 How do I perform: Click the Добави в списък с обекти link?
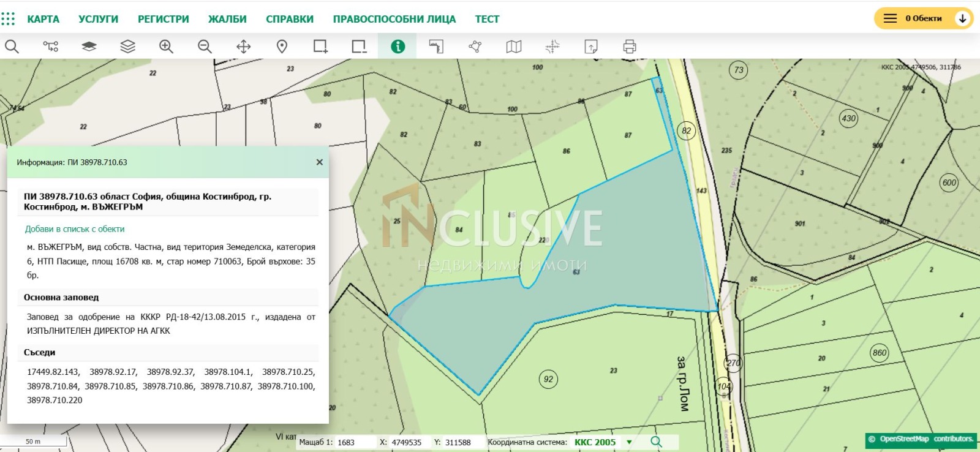coord(75,229)
